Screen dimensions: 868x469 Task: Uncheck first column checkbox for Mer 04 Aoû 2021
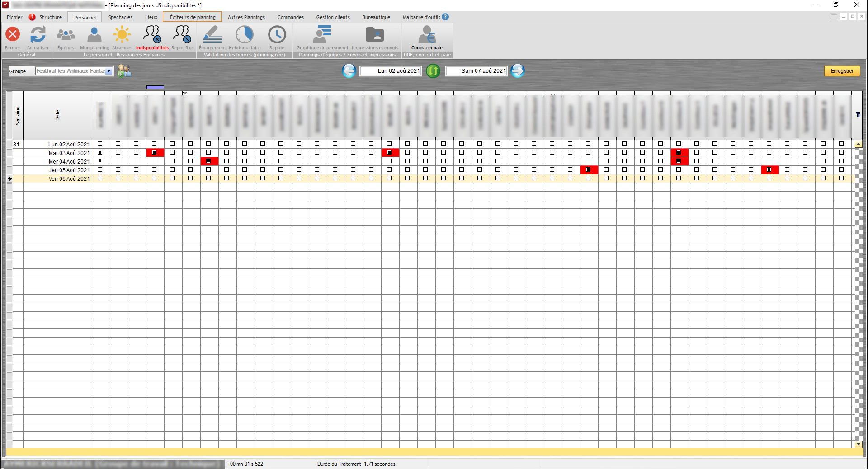click(100, 161)
